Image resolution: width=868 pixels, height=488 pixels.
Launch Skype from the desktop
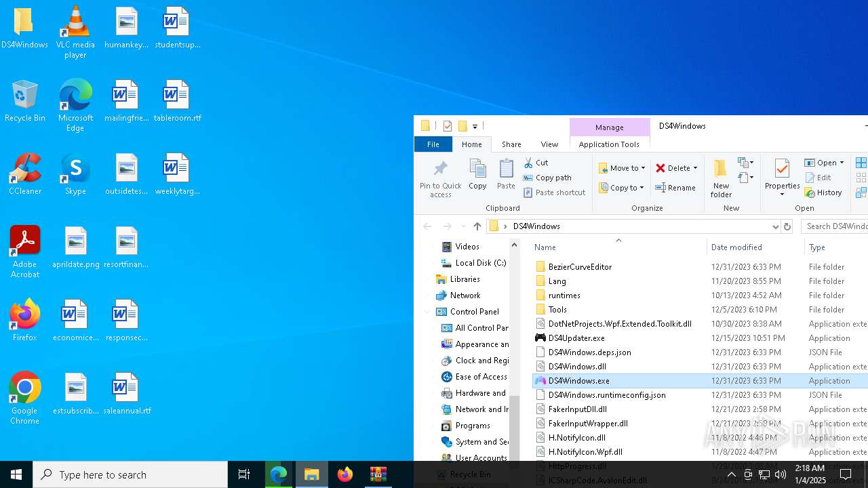tap(75, 175)
